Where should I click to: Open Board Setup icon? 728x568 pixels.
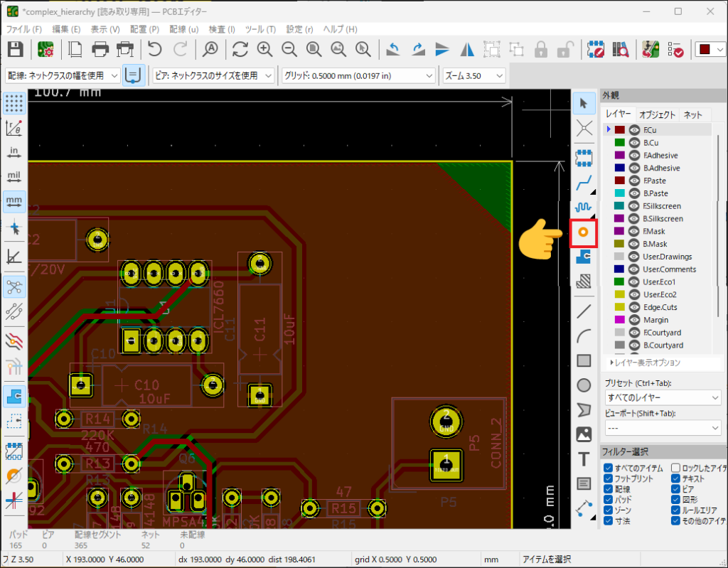pos(45,49)
